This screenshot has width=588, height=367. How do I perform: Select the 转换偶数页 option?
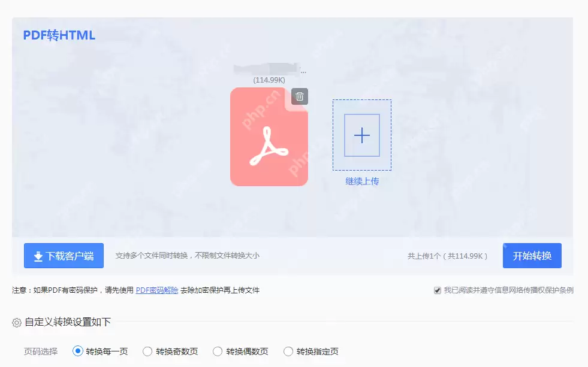pyautogui.click(x=217, y=351)
